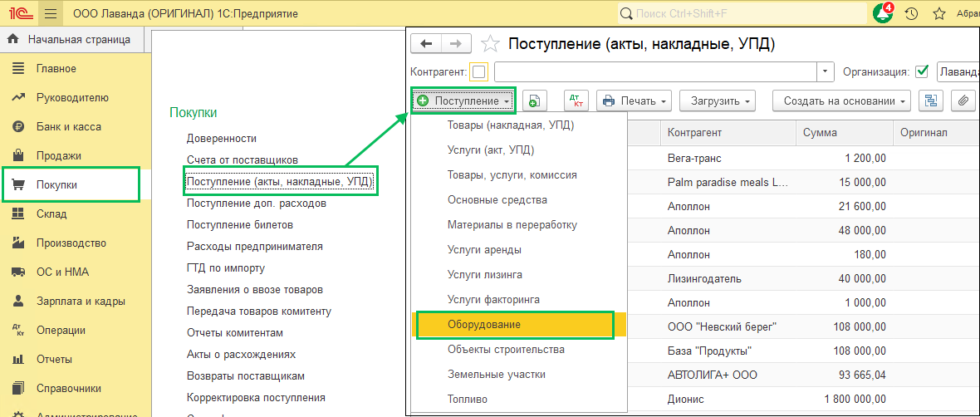Sort by Сумма column header
This screenshot has width=980, height=417.
[845, 133]
